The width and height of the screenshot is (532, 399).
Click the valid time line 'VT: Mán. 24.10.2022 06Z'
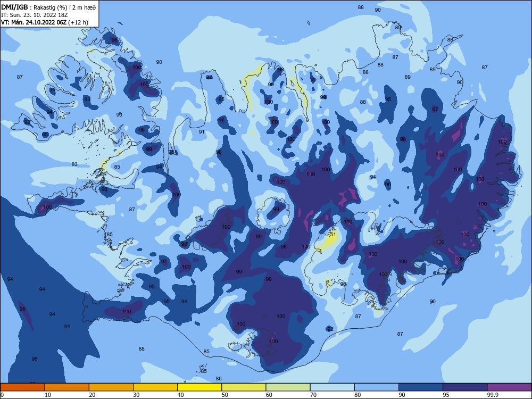34,22
